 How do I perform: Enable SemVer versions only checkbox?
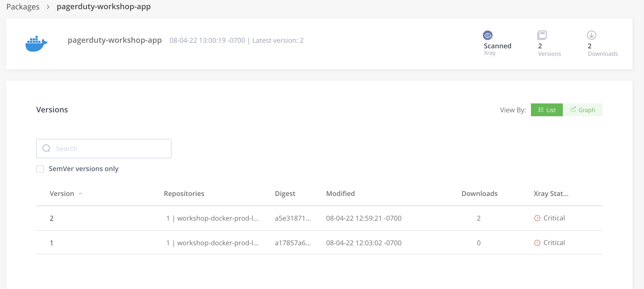pyautogui.click(x=40, y=169)
